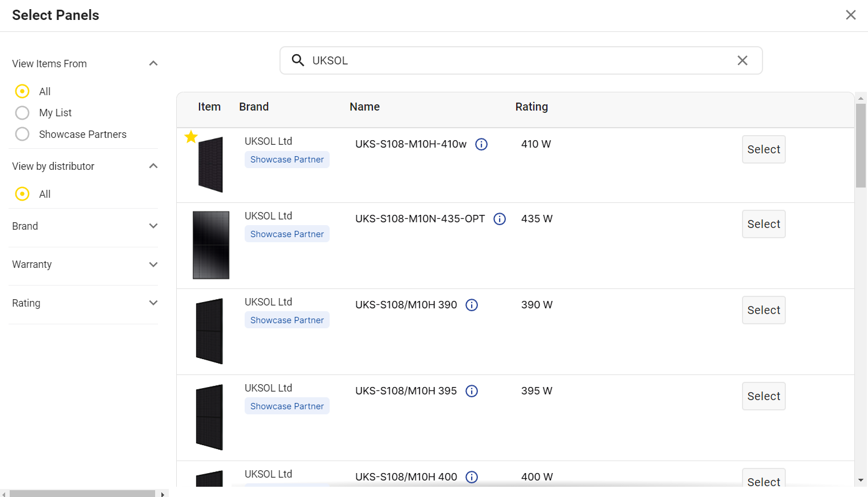The image size is (868, 497).
Task: Open info for UKS-S108-M10H-410w
Action: point(481,144)
